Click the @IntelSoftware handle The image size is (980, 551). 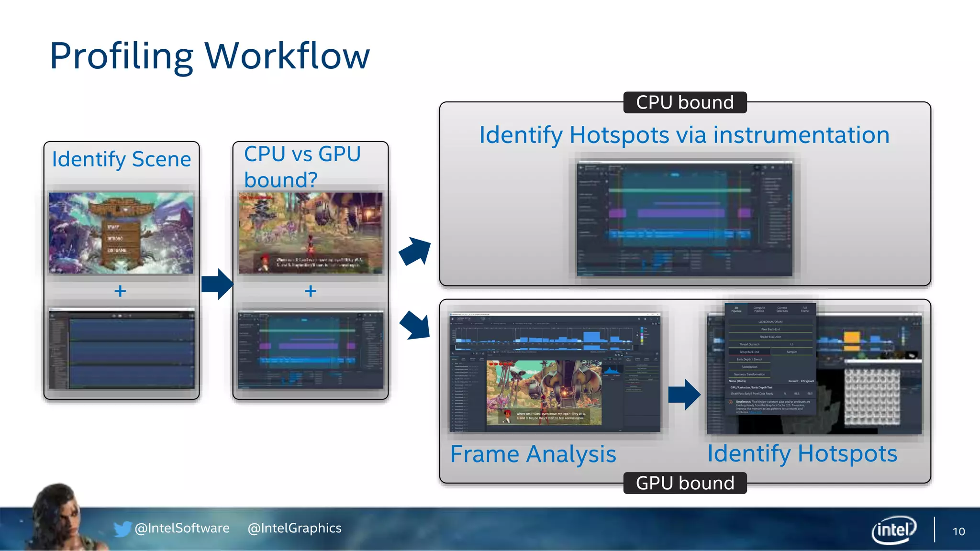point(182,528)
